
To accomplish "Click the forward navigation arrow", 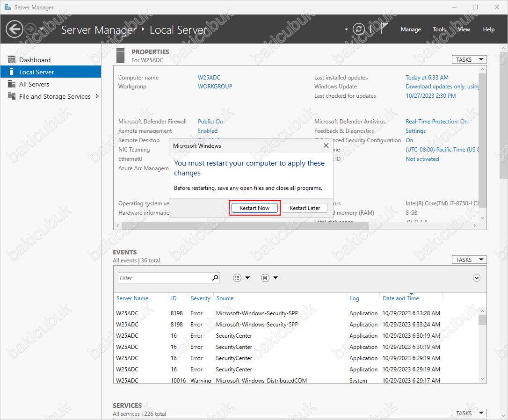I will tap(30, 29).
